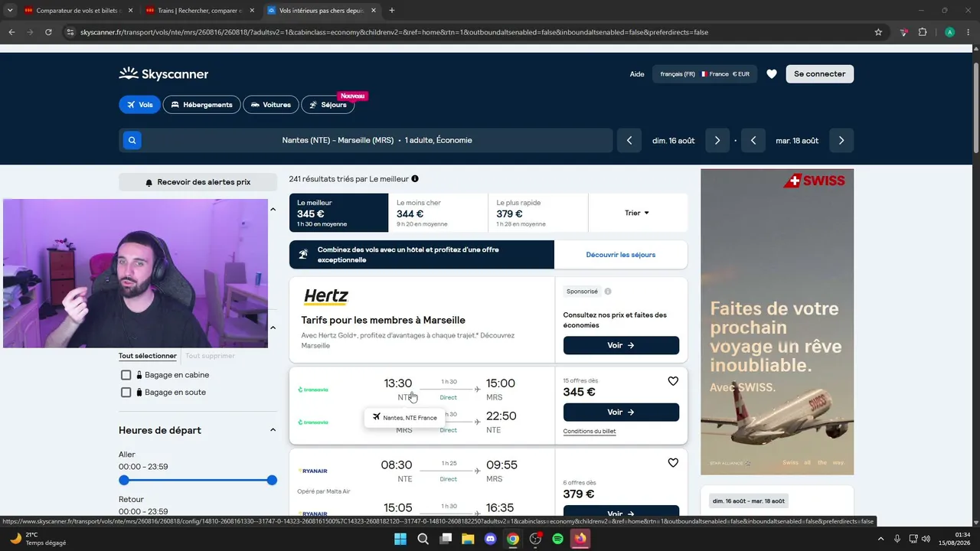This screenshot has width=980, height=551.
Task: Open saved flights heart icon in header
Action: pyautogui.click(x=772, y=74)
